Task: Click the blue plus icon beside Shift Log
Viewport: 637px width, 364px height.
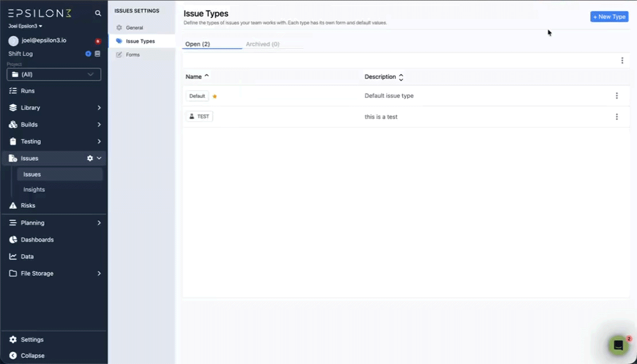Action: click(88, 54)
